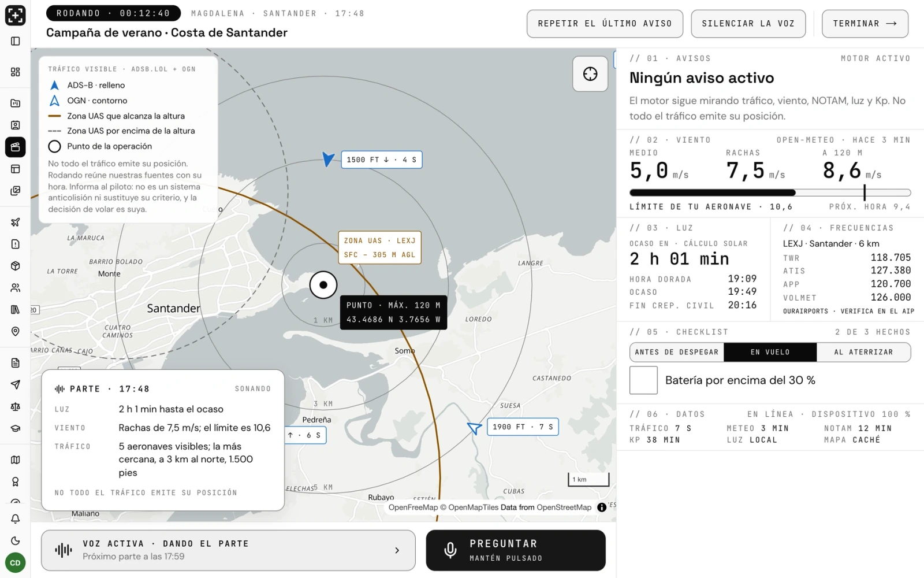Expand the 'Voz activa' status bar chevron
The height and width of the screenshot is (578, 924).
[x=397, y=550]
